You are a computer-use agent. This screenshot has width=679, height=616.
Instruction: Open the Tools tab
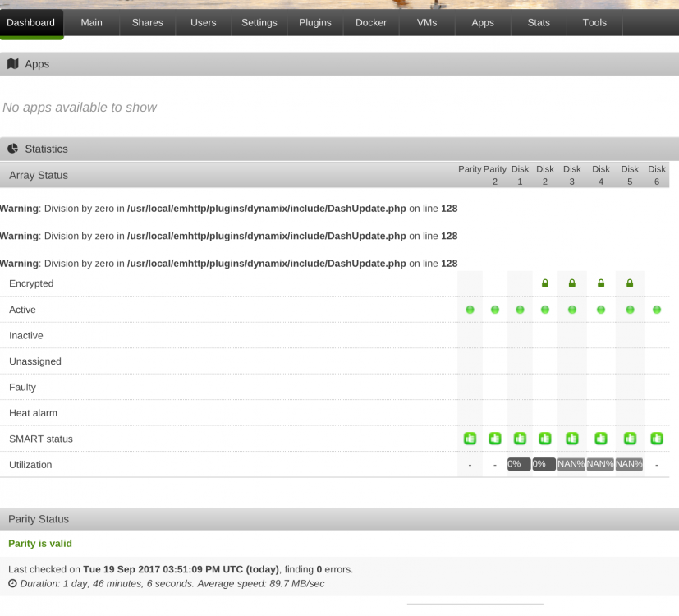594,23
